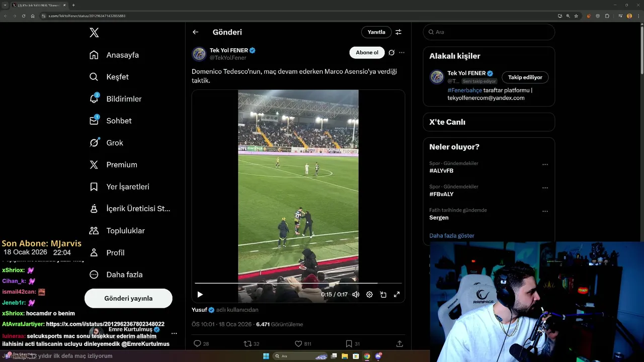
Task: Toggle picture-in-picture for video
Action: click(x=383, y=295)
